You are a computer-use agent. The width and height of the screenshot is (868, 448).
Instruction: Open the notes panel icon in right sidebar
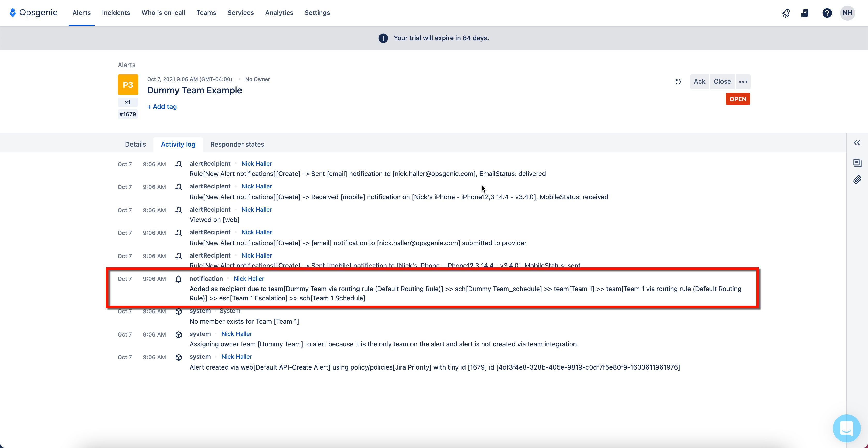point(857,163)
